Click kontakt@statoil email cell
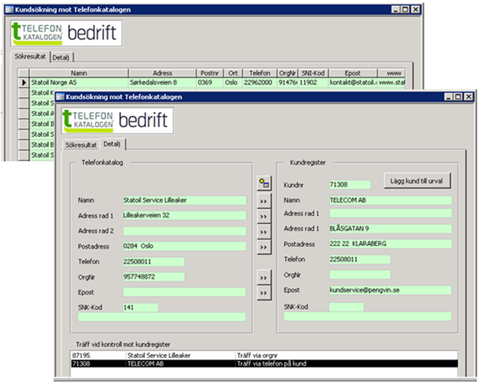481x385 pixels. pyautogui.click(x=353, y=82)
